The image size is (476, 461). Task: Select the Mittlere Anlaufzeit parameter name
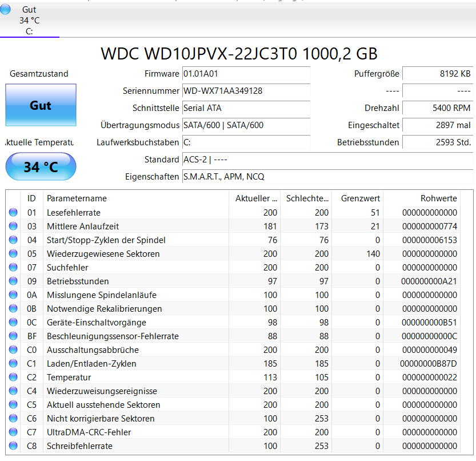82,226
